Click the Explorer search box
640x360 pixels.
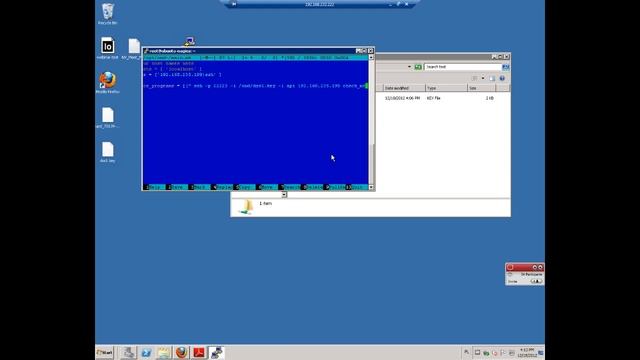pos(463,67)
